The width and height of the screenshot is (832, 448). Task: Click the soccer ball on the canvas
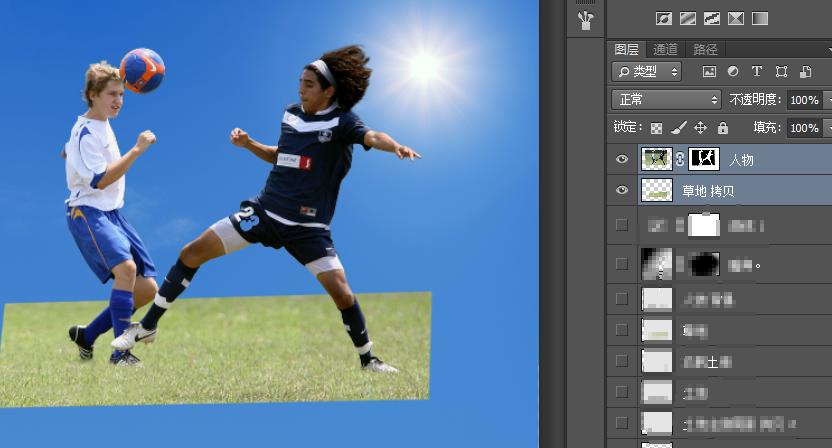tap(142, 71)
